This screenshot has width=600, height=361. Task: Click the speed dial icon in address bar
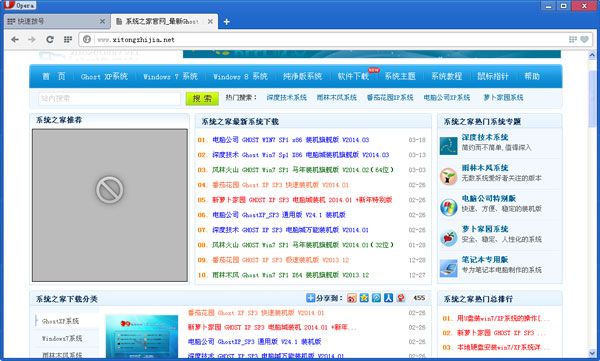573,39
